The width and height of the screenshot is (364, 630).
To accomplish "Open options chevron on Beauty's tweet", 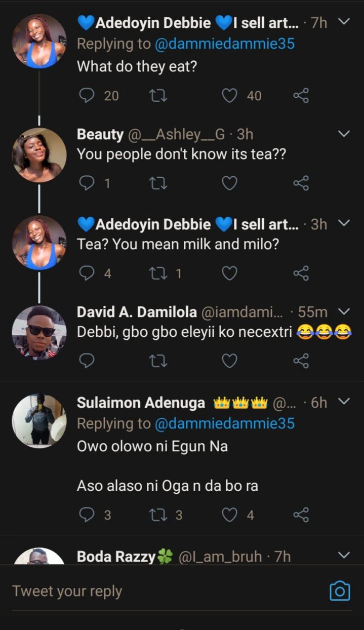I will point(344,134).
